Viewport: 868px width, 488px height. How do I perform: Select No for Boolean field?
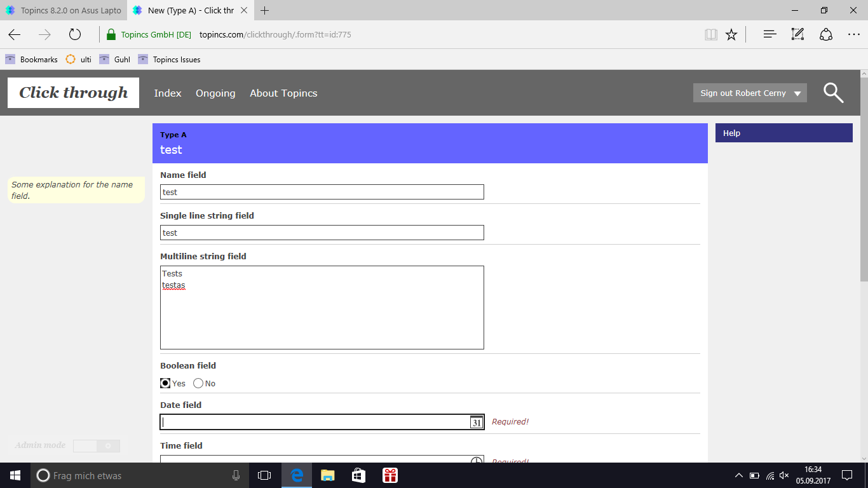click(x=198, y=383)
